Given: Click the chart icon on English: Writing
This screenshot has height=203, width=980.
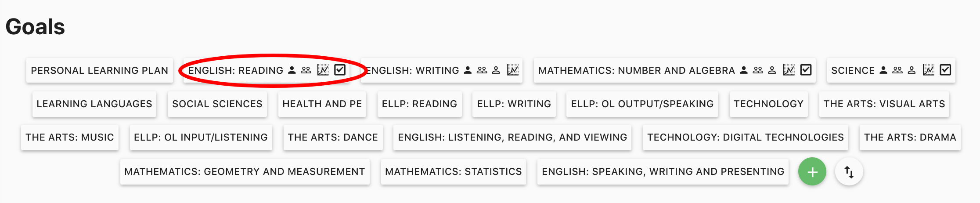Looking at the screenshot, I should pyautogui.click(x=512, y=70).
